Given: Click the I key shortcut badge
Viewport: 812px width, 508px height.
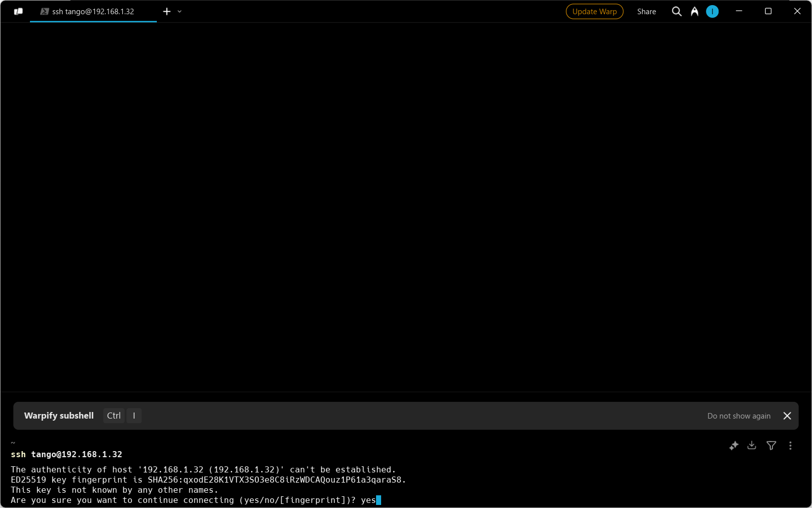Looking at the screenshot, I should click(134, 416).
